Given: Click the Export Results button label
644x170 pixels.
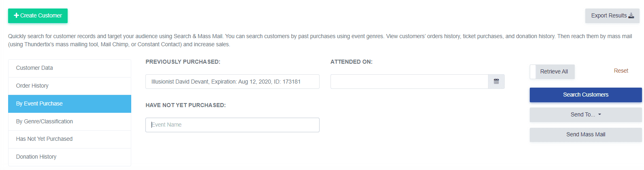Looking at the screenshot, I should pyautogui.click(x=609, y=15).
